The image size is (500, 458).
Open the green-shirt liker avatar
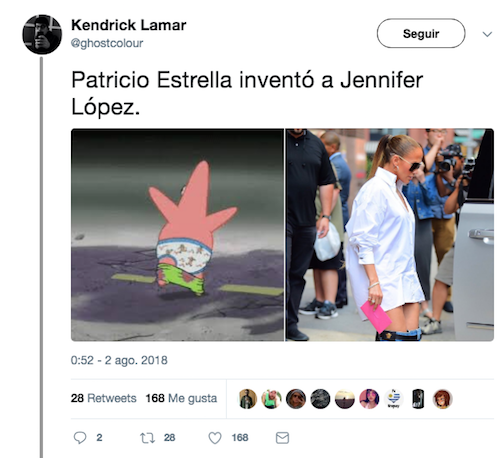coord(271,399)
